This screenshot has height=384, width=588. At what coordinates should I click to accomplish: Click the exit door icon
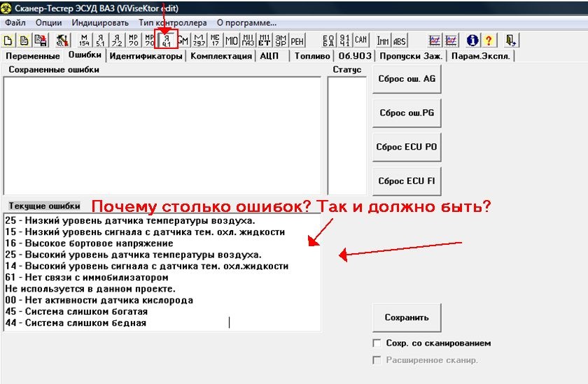tap(510, 40)
